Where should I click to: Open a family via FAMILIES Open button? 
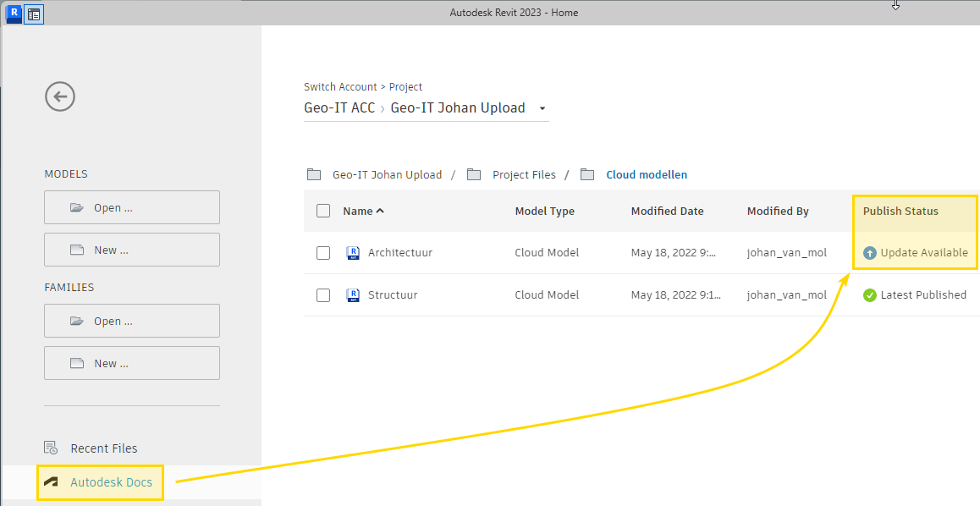(x=132, y=321)
